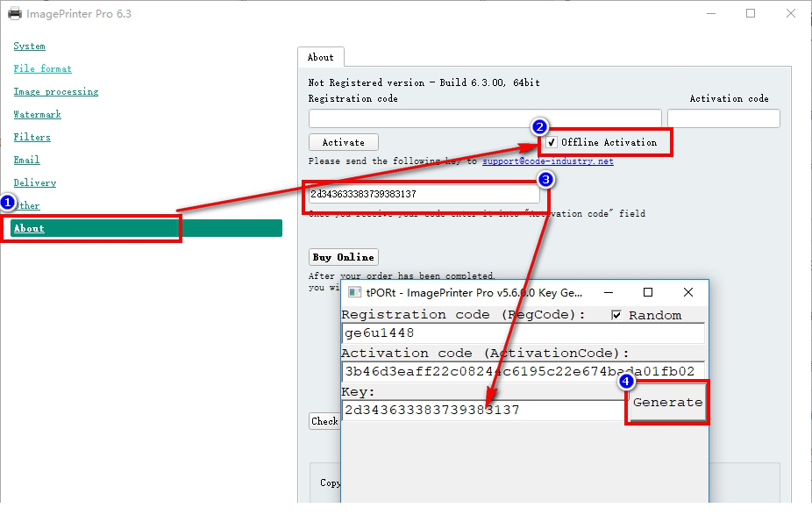Toggle the Random checkbox in keygen
Image resolution: width=812 pixels, height=522 pixels.
click(616, 315)
